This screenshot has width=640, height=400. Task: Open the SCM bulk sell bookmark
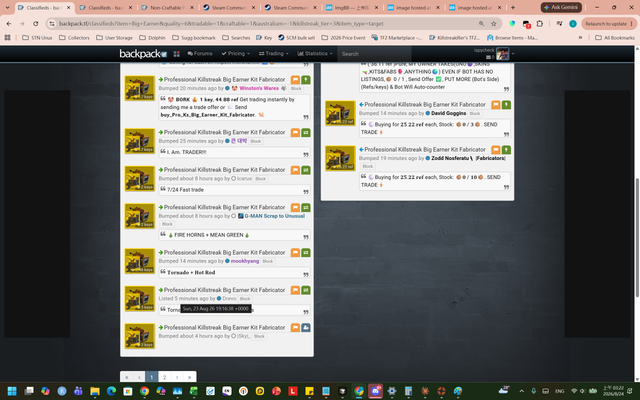296,38
